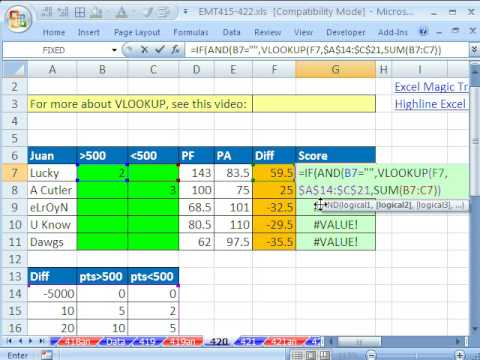Switch to the Data sheet tab
The image size is (480, 360).
point(115,341)
